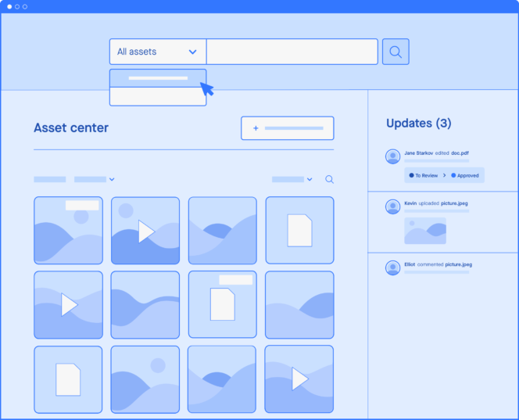Screen dimensions: 519x420
Task: Open the All assets dropdown
Action: click(x=158, y=52)
